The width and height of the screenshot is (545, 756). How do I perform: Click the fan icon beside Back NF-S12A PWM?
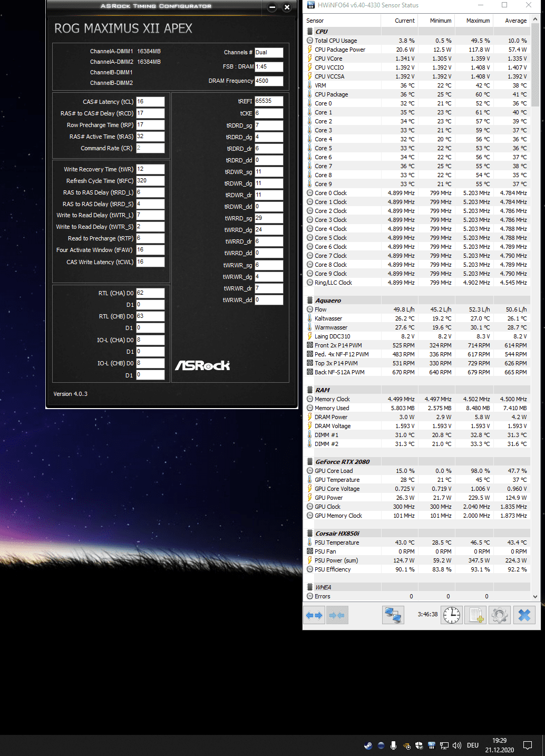(310, 372)
